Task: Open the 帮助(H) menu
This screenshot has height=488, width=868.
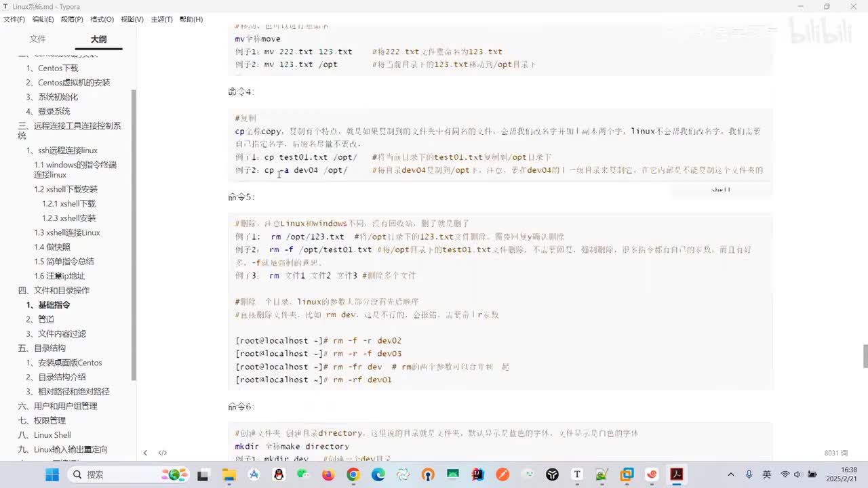Action: (191, 19)
